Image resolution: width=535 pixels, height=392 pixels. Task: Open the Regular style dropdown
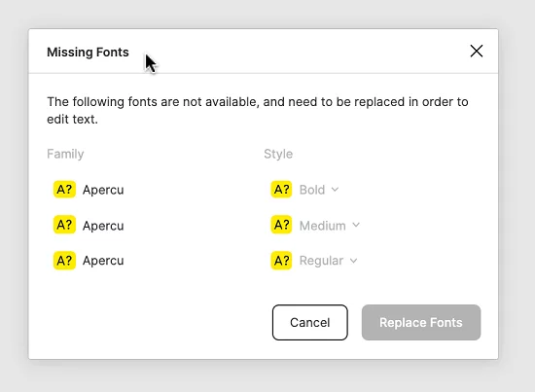click(x=328, y=261)
